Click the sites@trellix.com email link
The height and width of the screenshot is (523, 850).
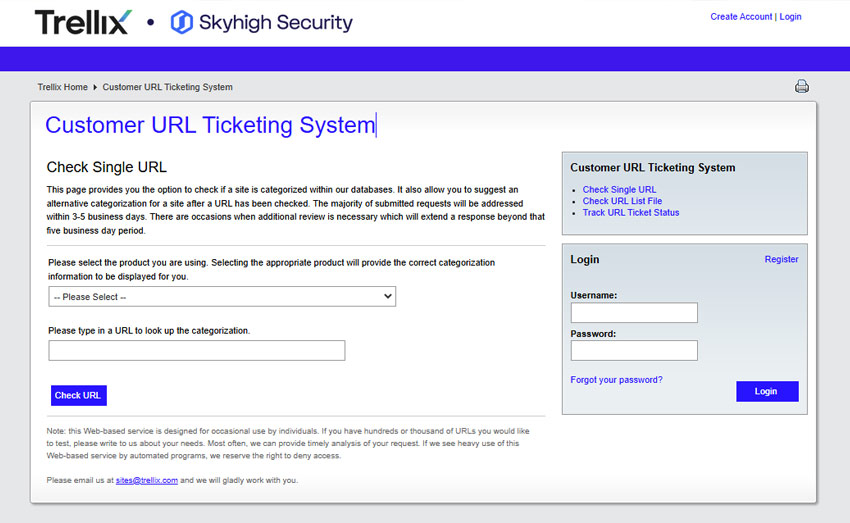click(x=146, y=480)
